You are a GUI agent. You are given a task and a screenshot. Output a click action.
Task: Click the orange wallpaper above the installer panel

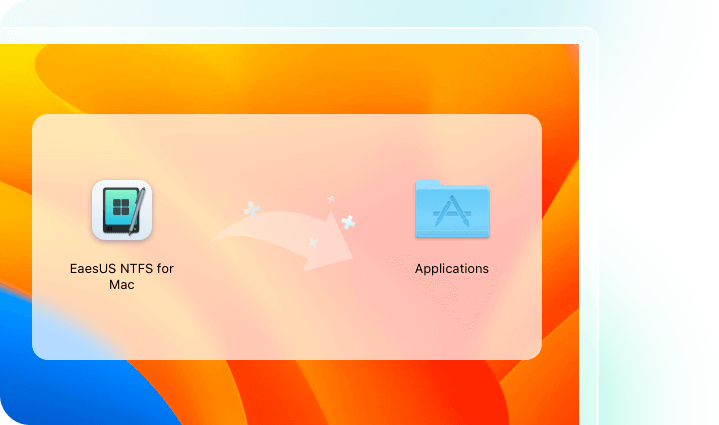tap(300, 80)
